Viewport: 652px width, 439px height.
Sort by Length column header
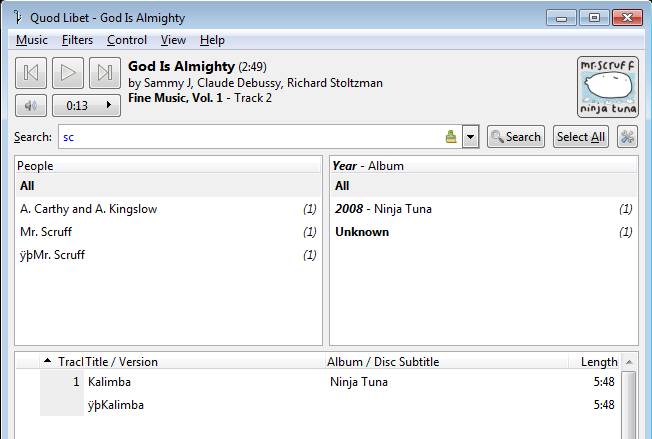pyautogui.click(x=595, y=361)
